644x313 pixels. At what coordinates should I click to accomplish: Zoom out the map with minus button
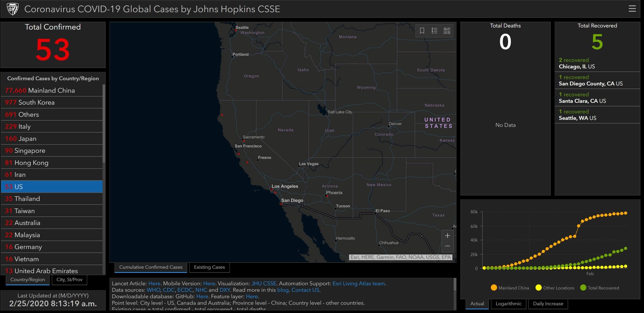point(447,246)
